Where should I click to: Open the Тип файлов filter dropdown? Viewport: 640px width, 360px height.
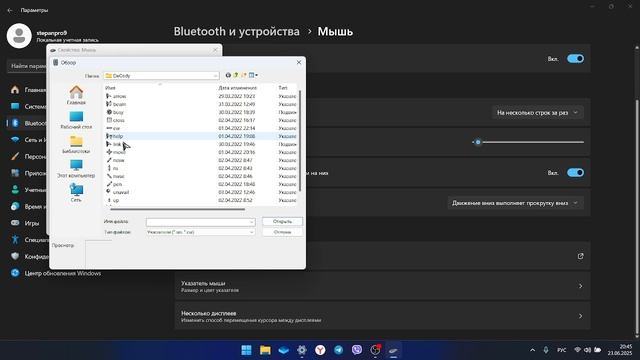point(200,232)
